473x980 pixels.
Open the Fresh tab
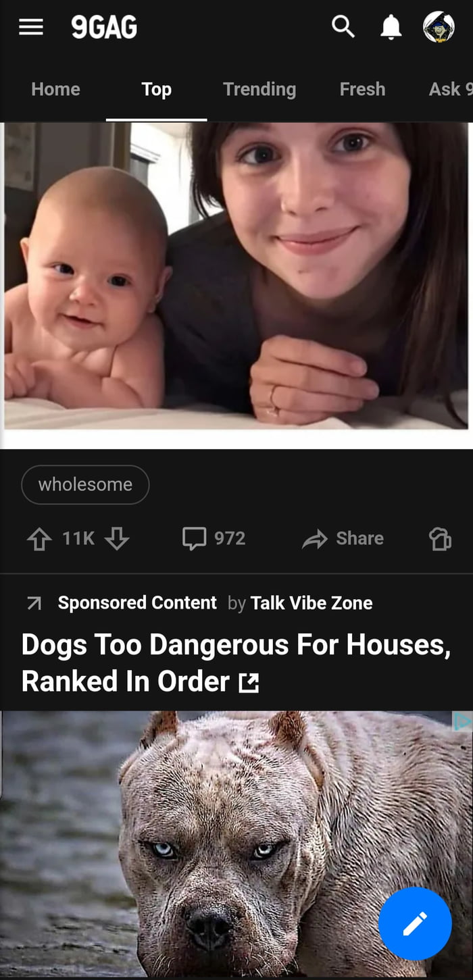362,89
